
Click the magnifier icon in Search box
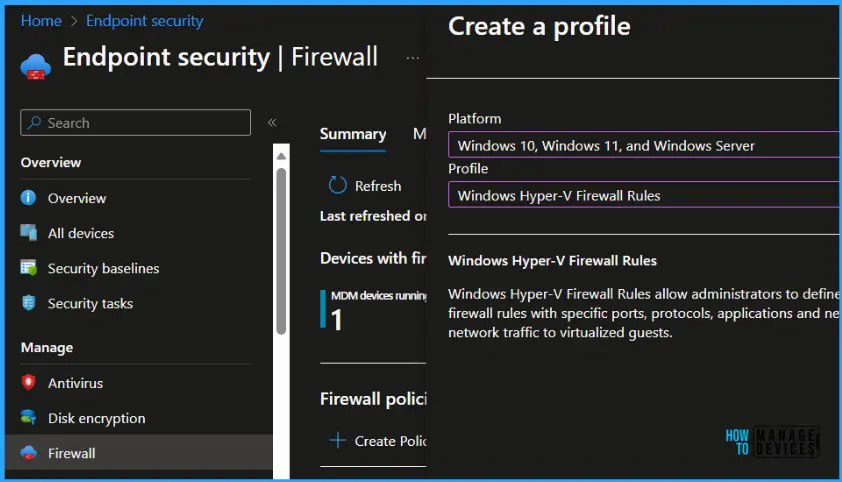point(34,123)
